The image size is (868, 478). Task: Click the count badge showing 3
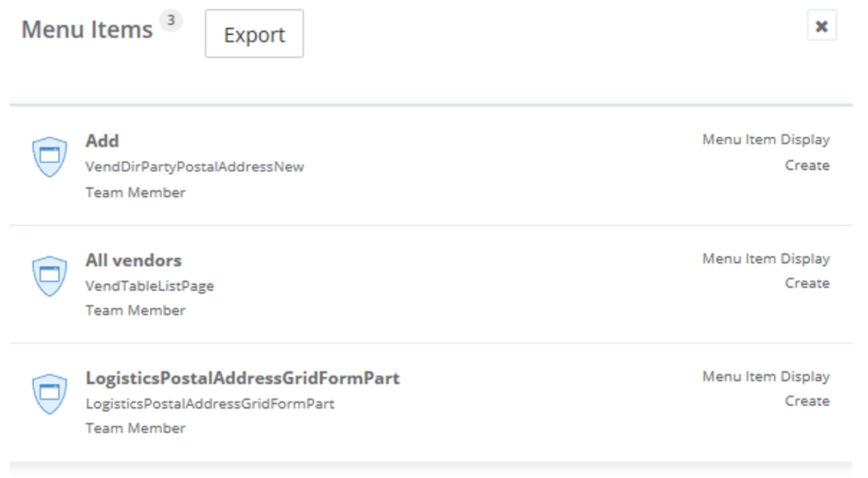171,21
